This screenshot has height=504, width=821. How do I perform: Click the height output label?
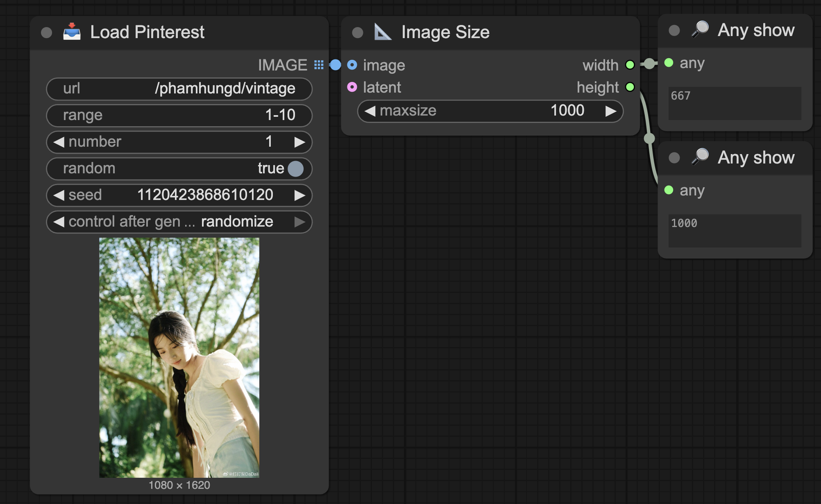[598, 88]
